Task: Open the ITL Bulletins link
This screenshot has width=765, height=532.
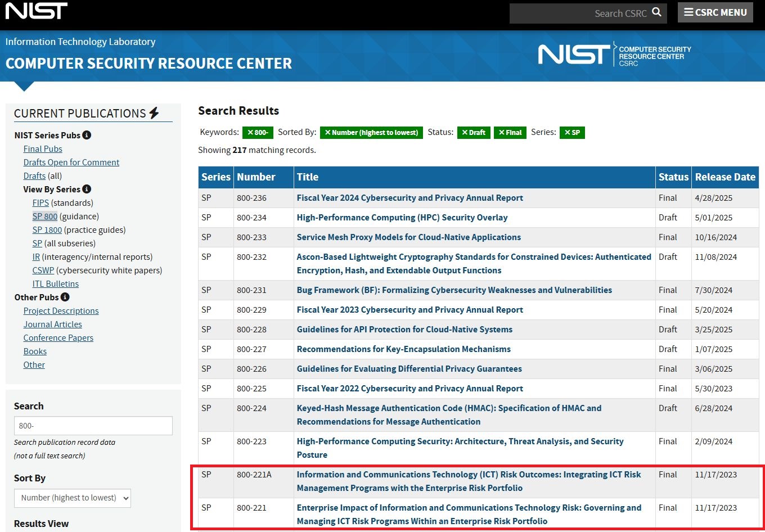Action: [x=56, y=283]
